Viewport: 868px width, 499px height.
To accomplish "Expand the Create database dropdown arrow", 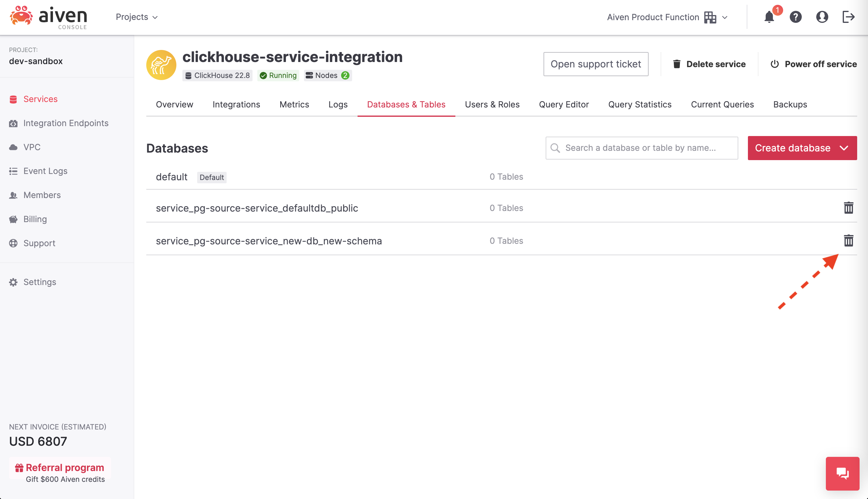I will pos(844,148).
